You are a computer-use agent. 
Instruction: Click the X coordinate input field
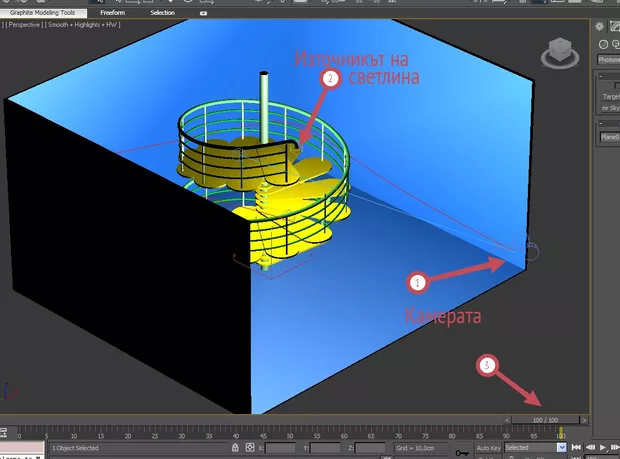(279, 448)
